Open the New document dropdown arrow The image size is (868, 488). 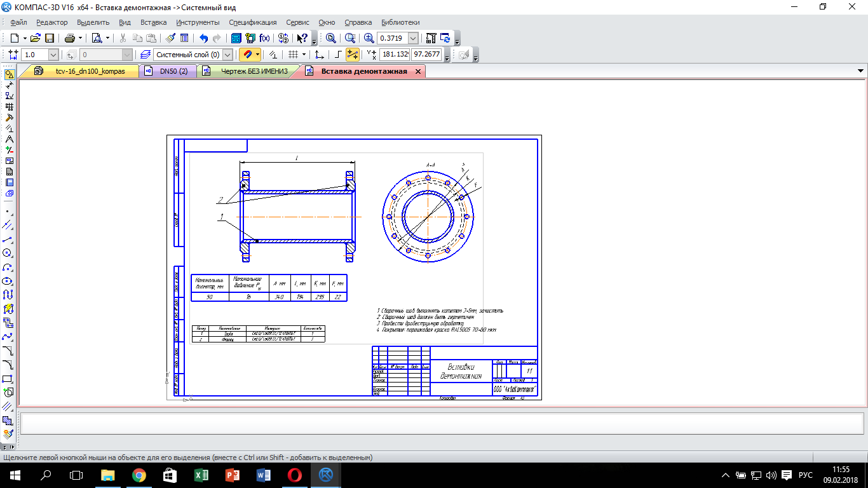pyautogui.click(x=25, y=38)
